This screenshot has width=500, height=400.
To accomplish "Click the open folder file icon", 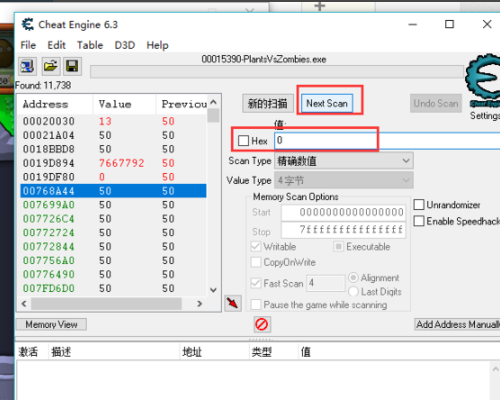I will click(50, 66).
